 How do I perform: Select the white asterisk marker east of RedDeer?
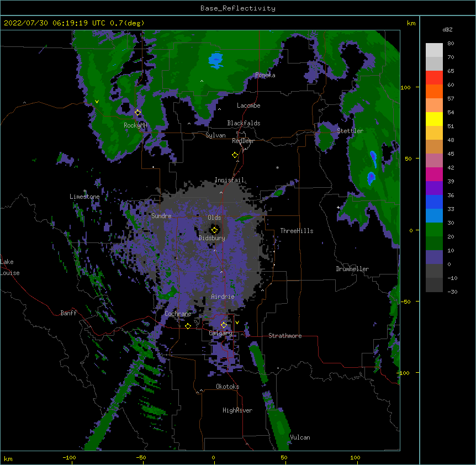coord(277,167)
